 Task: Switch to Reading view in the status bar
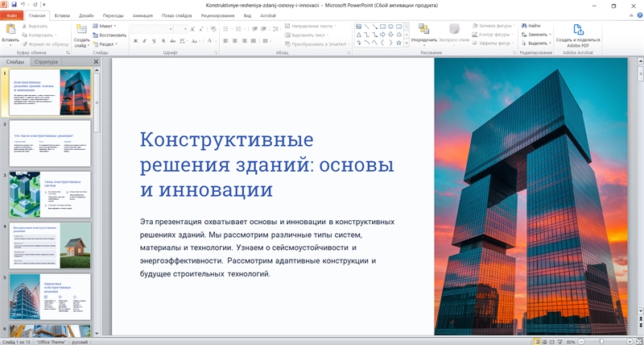(x=552, y=342)
